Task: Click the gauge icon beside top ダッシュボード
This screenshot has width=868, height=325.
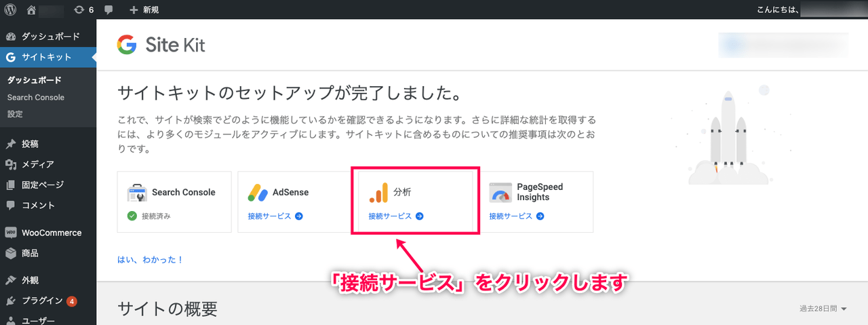Action: pyautogui.click(x=11, y=37)
